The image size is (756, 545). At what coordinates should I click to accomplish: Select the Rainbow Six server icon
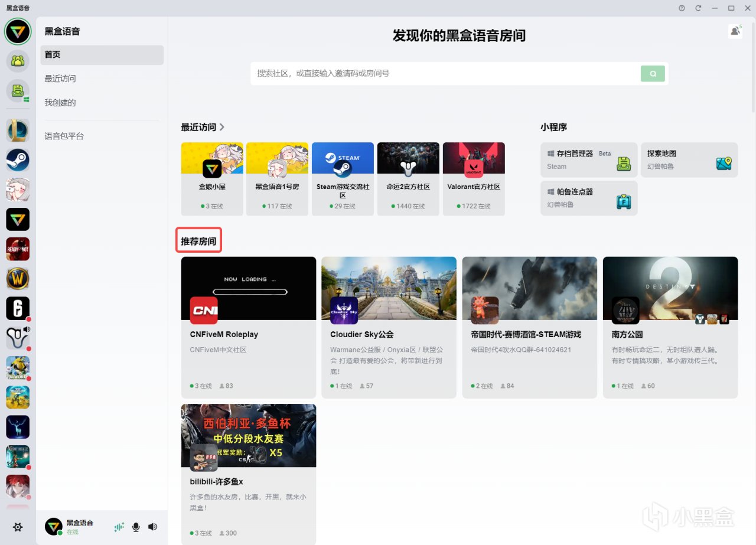point(18,308)
